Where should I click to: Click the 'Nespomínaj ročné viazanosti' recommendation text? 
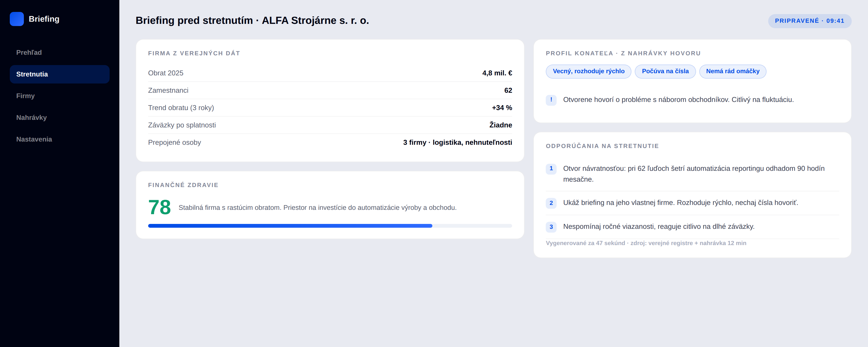(658, 227)
